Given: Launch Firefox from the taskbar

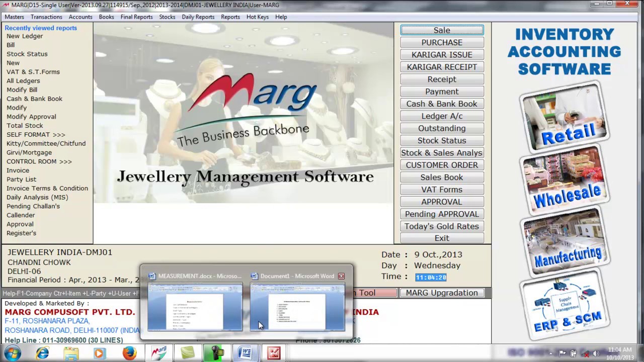Looking at the screenshot, I should (129, 353).
